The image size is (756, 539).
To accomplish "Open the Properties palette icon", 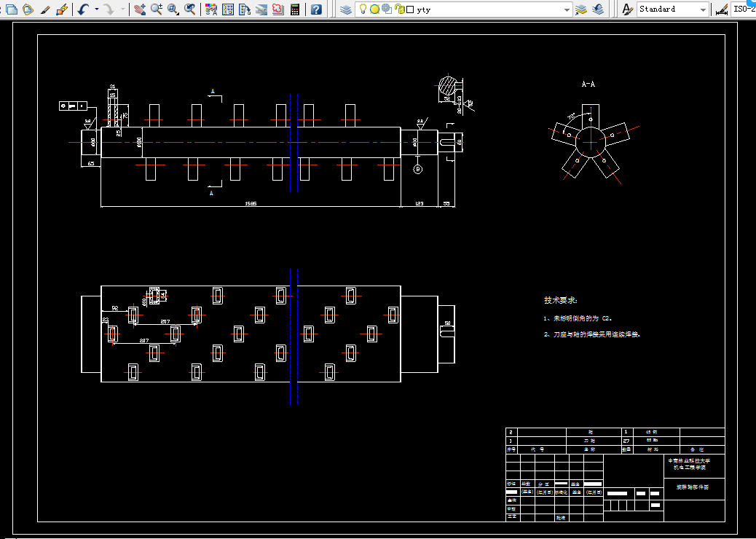I will pos(210,9).
